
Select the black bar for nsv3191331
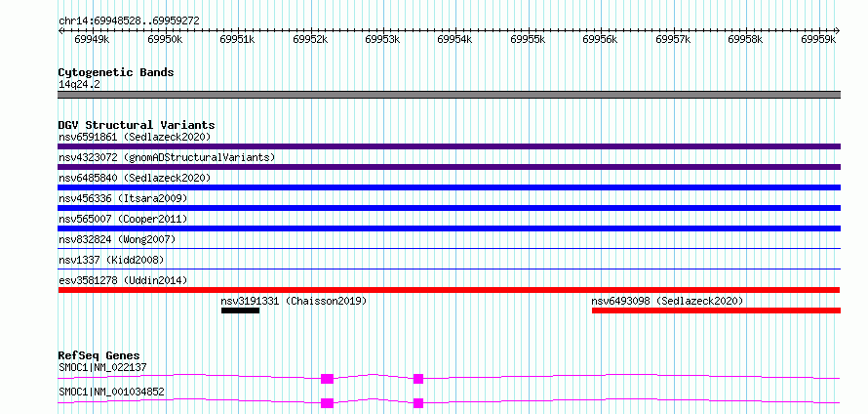[x=240, y=310]
